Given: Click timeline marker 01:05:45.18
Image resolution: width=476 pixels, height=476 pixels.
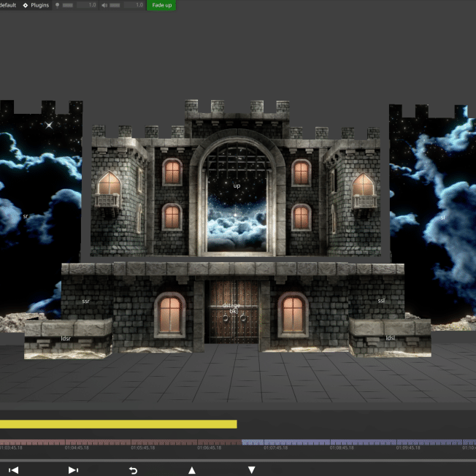Looking at the screenshot, I should 143,448.
